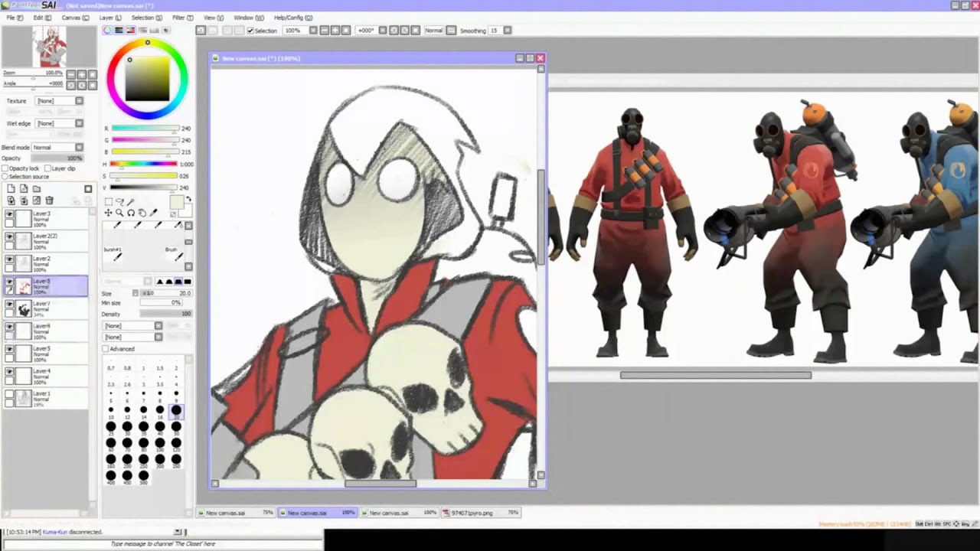Switch to the 97407pyro.png document tab
This screenshot has width=980, height=551.
tap(481, 513)
